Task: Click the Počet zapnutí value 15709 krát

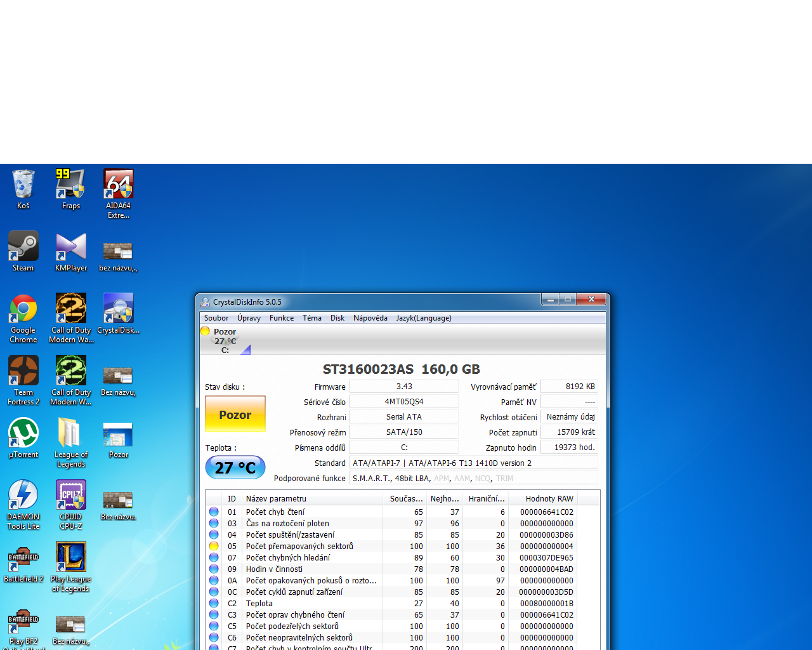Action: tap(569, 432)
